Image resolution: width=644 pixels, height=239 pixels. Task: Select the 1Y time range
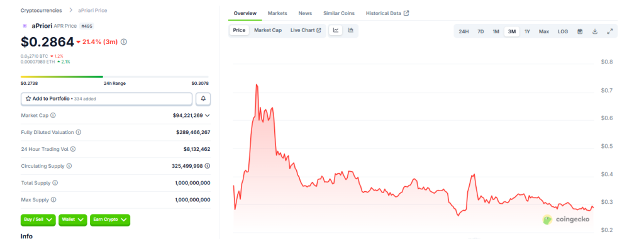point(528,31)
